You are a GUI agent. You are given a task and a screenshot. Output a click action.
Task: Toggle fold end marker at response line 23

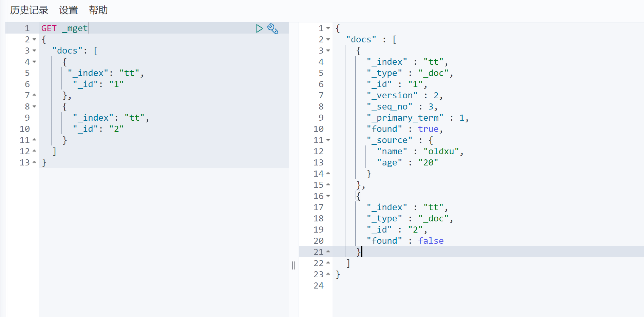pyautogui.click(x=328, y=274)
